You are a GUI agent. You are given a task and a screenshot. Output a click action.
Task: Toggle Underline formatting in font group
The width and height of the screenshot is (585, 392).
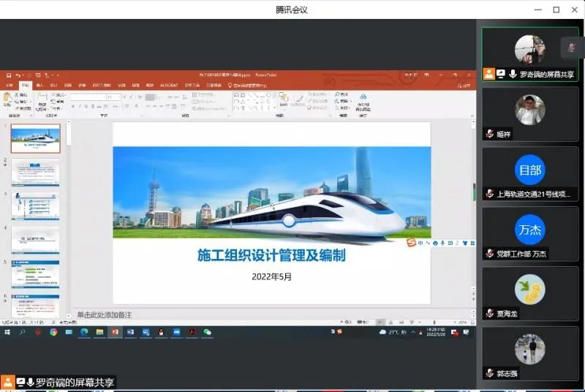[x=86, y=107]
